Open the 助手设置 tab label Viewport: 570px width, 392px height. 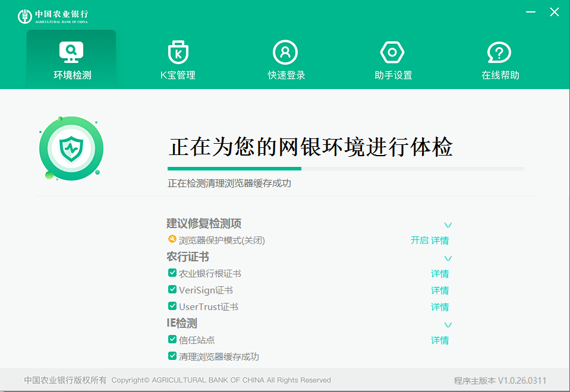pyautogui.click(x=393, y=75)
